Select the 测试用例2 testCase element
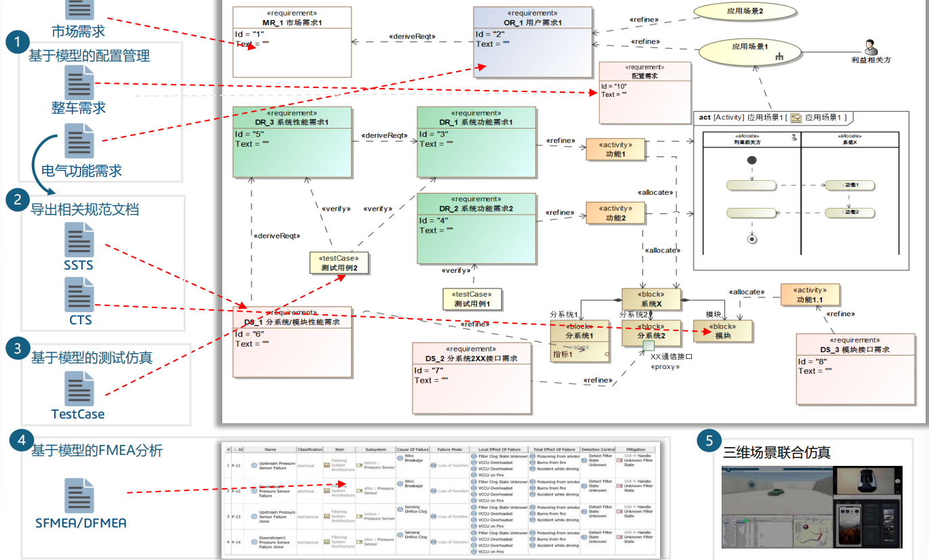Screen dimensions: 929x560 (x=339, y=263)
